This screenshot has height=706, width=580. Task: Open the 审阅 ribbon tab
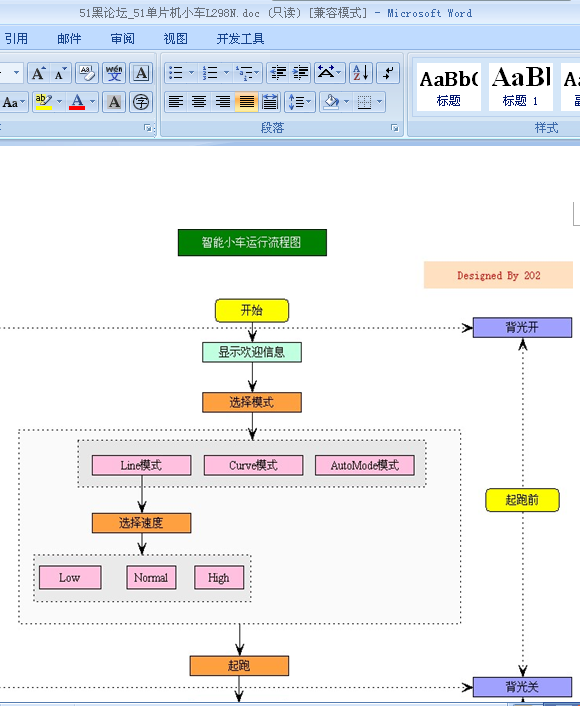[122, 39]
